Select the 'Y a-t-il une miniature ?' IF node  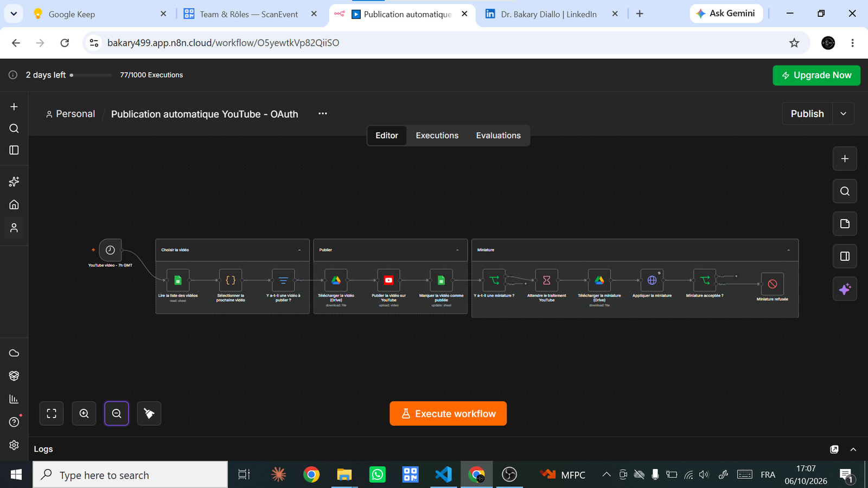(x=494, y=280)
